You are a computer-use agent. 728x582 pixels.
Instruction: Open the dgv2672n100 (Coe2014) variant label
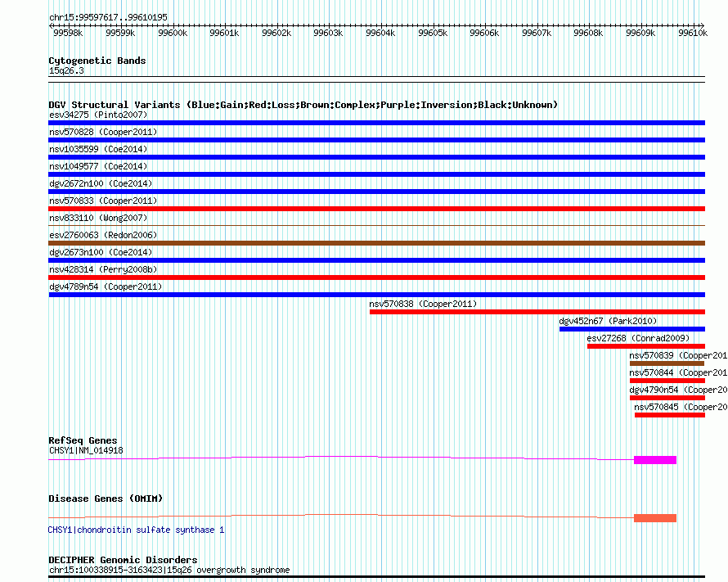tap(100, 183)
